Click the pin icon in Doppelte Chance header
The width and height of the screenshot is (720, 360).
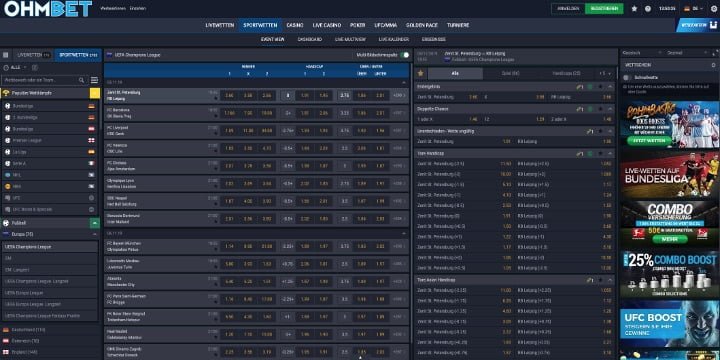click(x=579, y=109)
